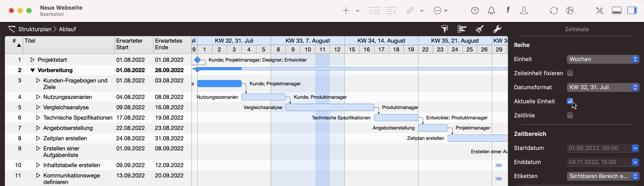The width and height of the screenshot is (644, 186).
Task: Click the plus icon to add an activity
Action: click(x=346, y=11)
